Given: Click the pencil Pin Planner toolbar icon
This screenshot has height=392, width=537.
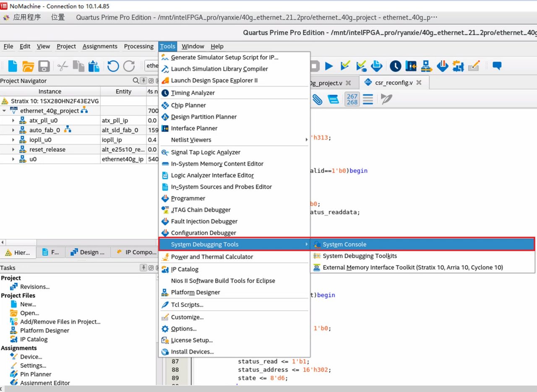Looking at the screenshot, I should [x=474, y=66].
